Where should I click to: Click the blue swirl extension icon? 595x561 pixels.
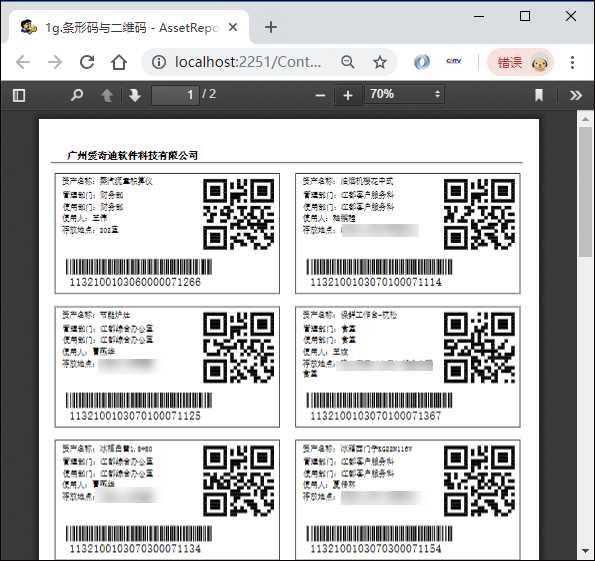422,62
